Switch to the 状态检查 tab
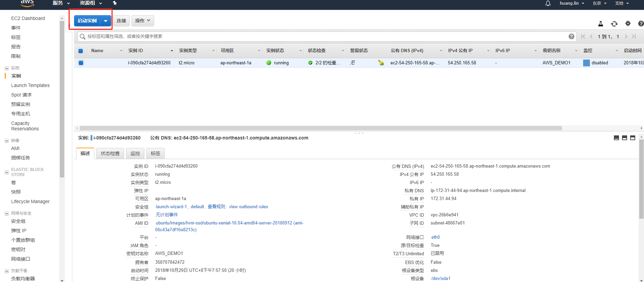This screenshot has height=282, width=644. pos(110,153)
